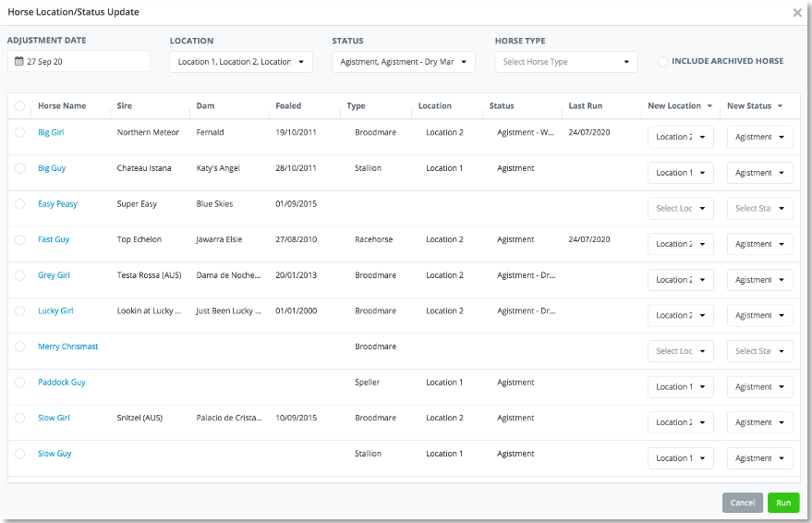Check the Lucky Girl row checkbox
The height and width of the screenshot is (523, 812).
(19, 311)
